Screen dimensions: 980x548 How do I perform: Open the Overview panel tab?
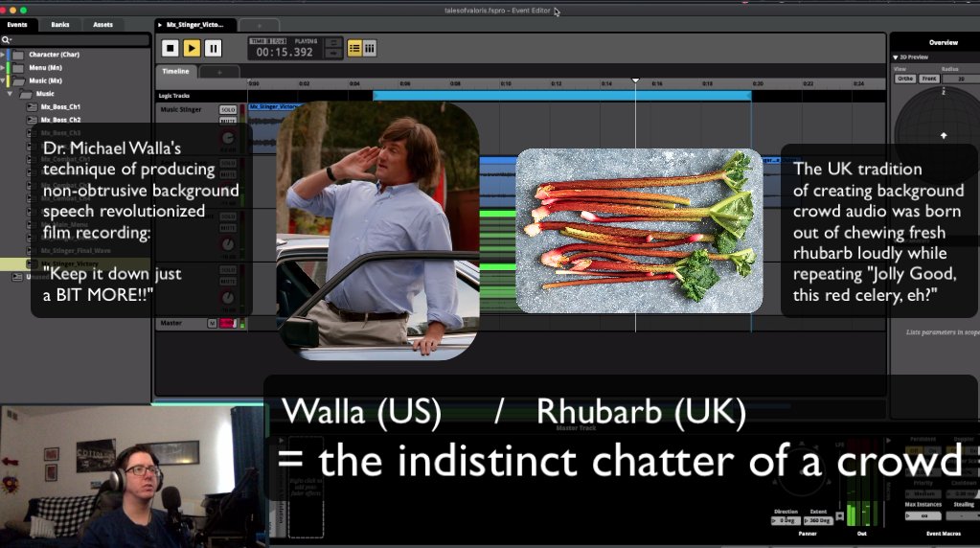point(944,42)
